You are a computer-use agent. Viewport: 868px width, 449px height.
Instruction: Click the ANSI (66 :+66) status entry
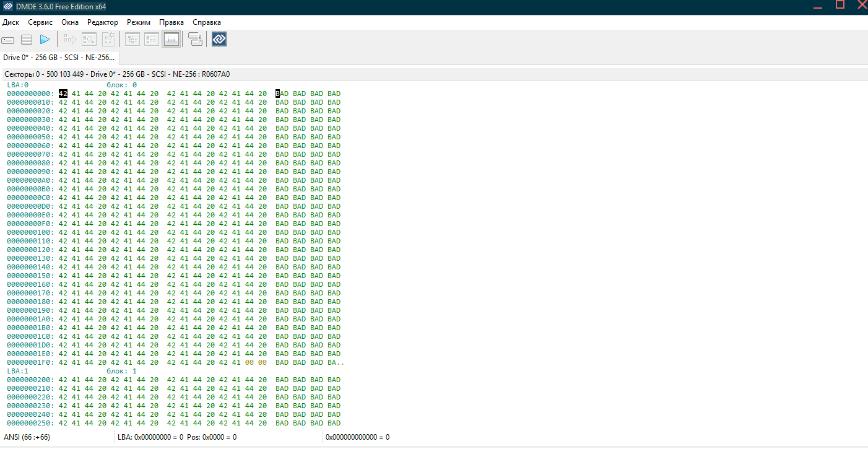(27, 437)
